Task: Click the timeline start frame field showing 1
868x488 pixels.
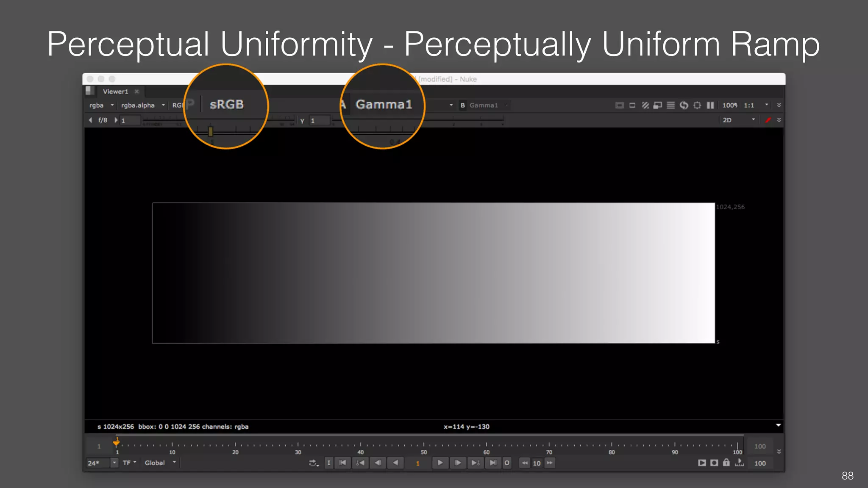Action: tap(99, 446)
